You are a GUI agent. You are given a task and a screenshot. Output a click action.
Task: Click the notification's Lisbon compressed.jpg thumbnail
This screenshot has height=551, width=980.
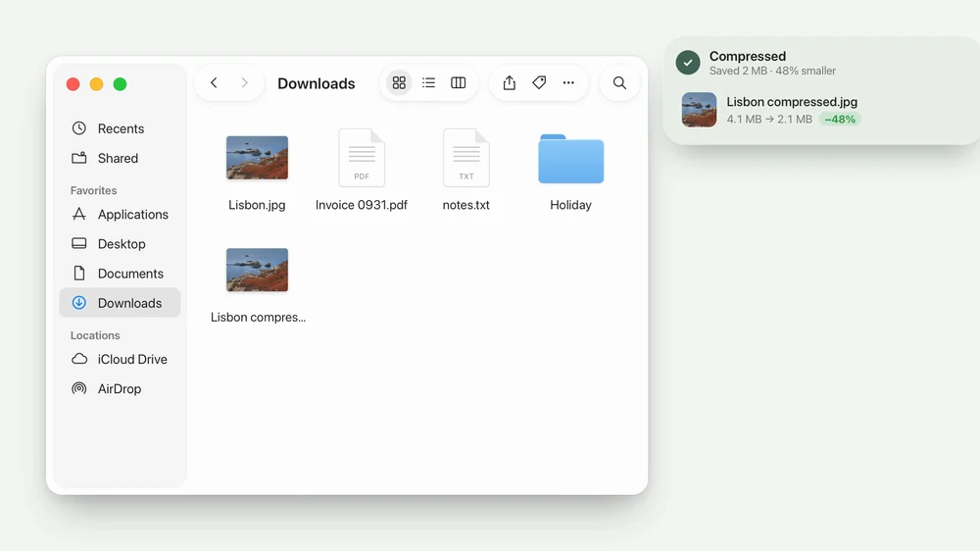699,110
